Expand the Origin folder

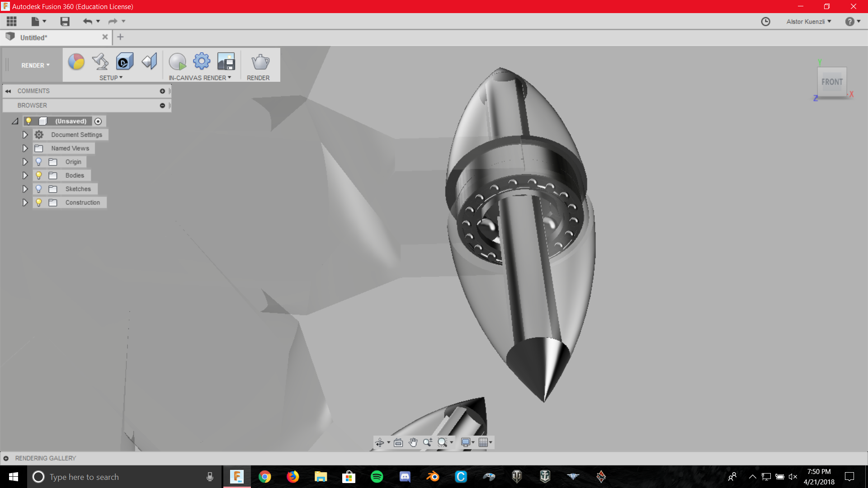25,162
